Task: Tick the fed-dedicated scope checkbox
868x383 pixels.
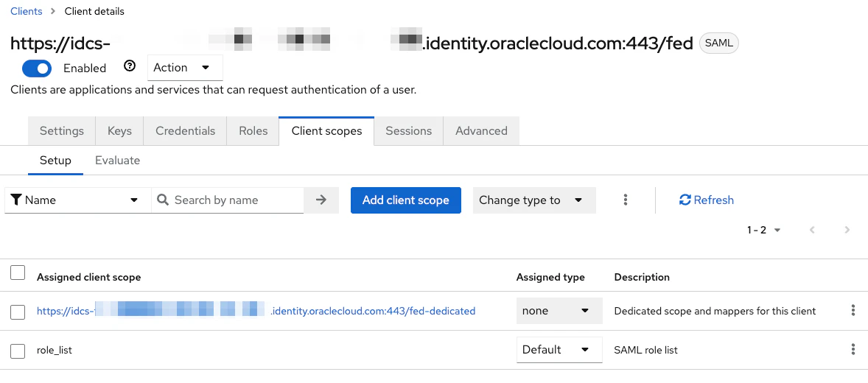Action: pos(18,312)
